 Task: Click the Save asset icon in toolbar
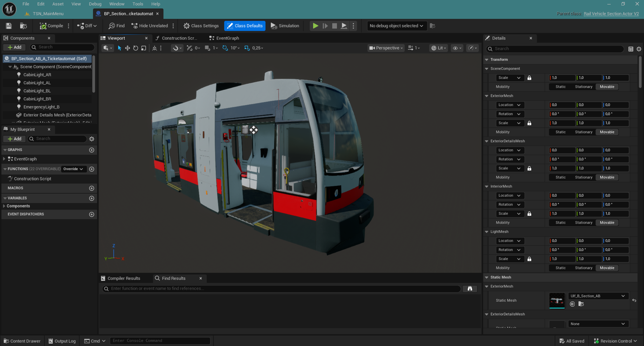(x=9, y=26)
